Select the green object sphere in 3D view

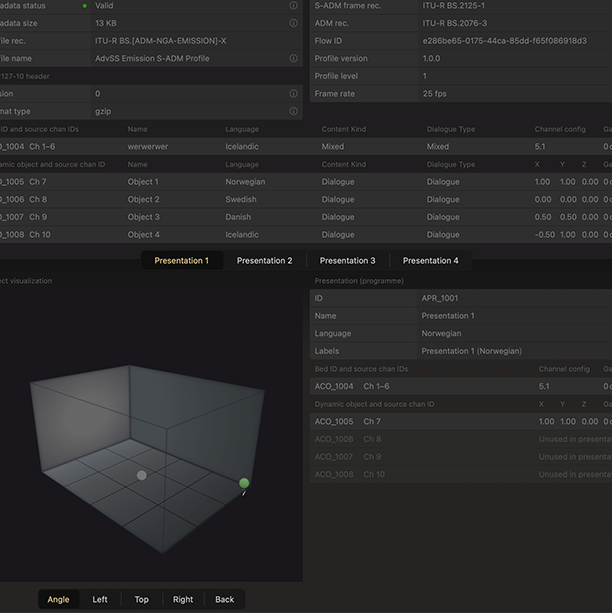click(244, 483)
